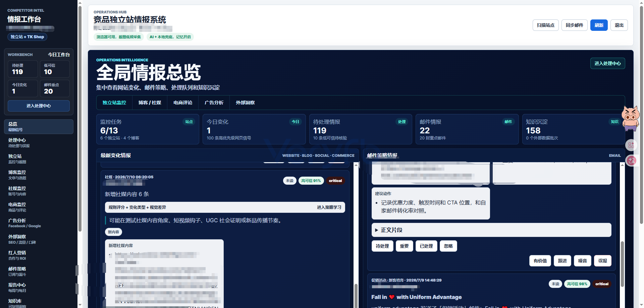The image size is (644, 308).
Task: Click the 忽略 button
Action: [448, 246]
